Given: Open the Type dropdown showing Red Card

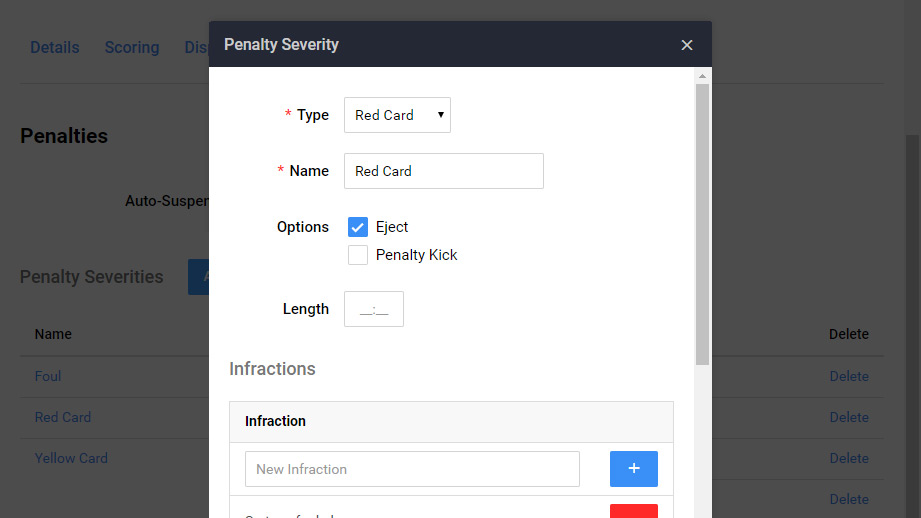Looking at the screenshot, I should [x=397, y=115].
